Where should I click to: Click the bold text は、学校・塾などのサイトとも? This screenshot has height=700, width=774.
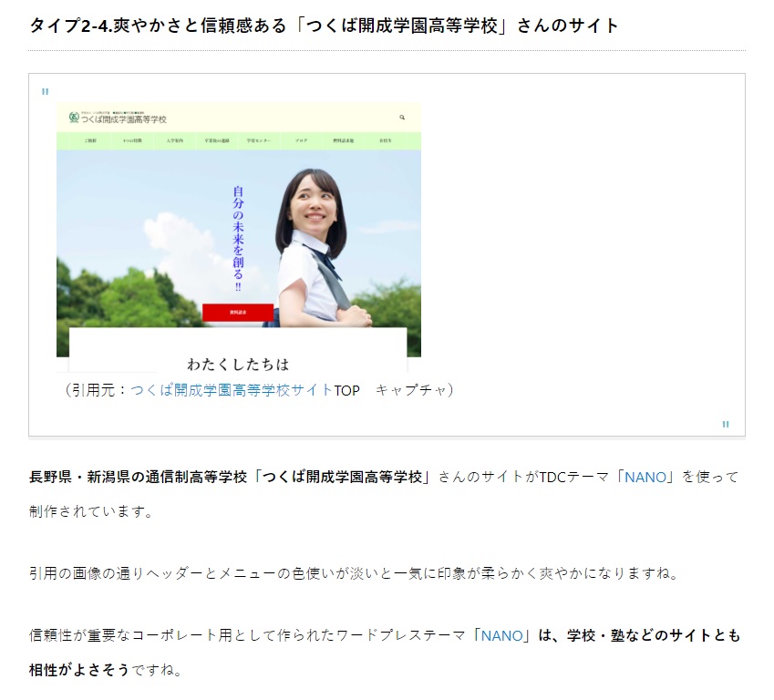point(640,635)
